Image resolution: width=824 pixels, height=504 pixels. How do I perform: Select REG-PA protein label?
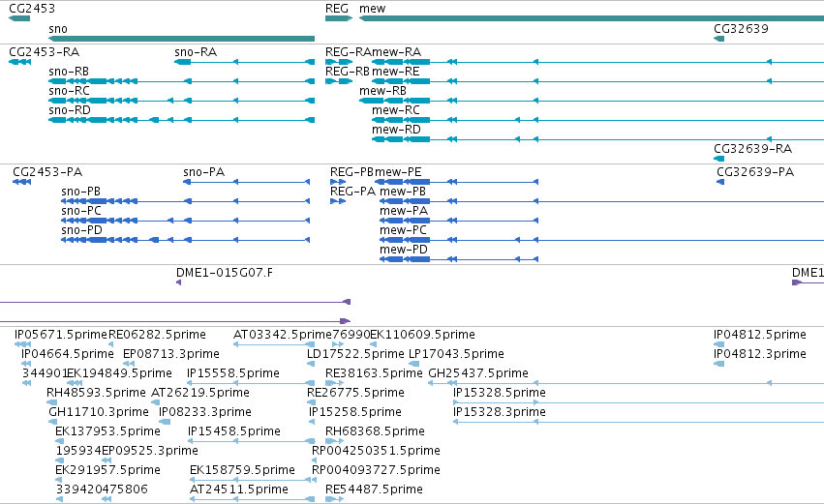352,192
